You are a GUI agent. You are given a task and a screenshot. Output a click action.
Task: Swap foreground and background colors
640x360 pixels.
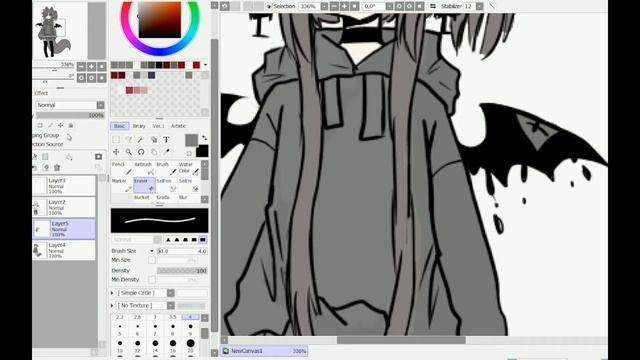point(204,138)
